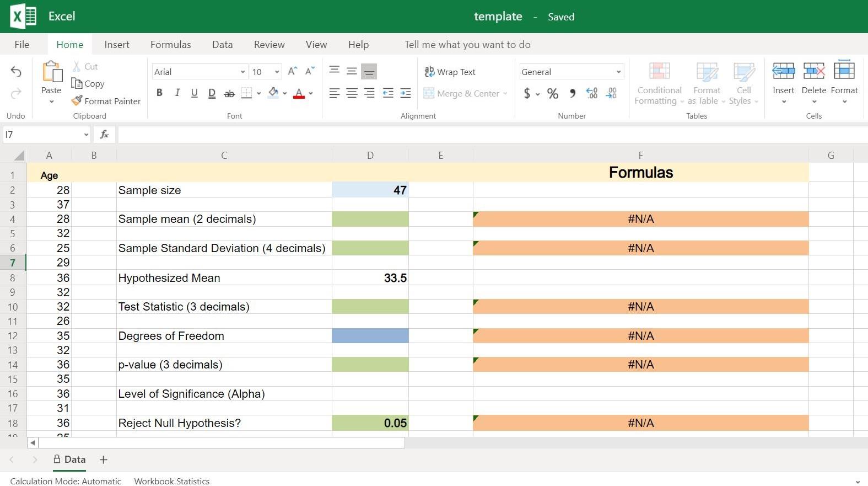
Task: Open the Data ribbon tab
Action: (222, 45)
